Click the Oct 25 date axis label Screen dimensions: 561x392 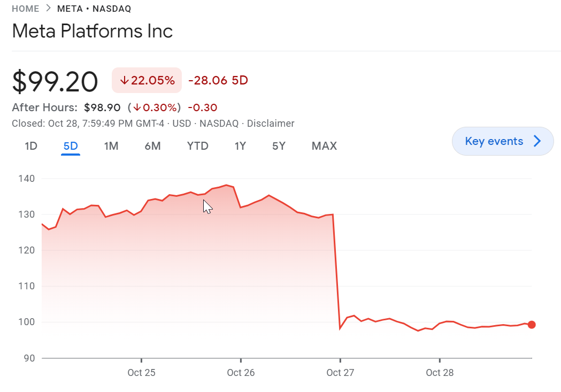pyautogui.click(x=141, y=373)
